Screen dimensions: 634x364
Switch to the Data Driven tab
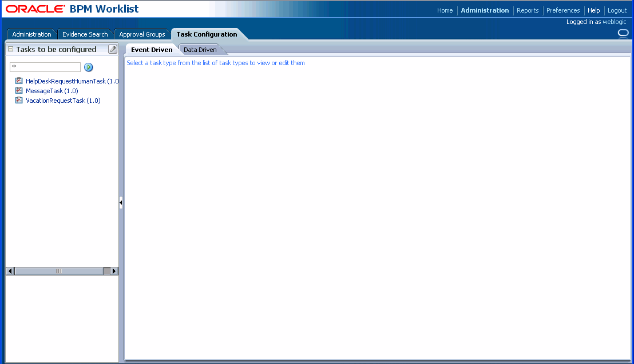point(200,49)
